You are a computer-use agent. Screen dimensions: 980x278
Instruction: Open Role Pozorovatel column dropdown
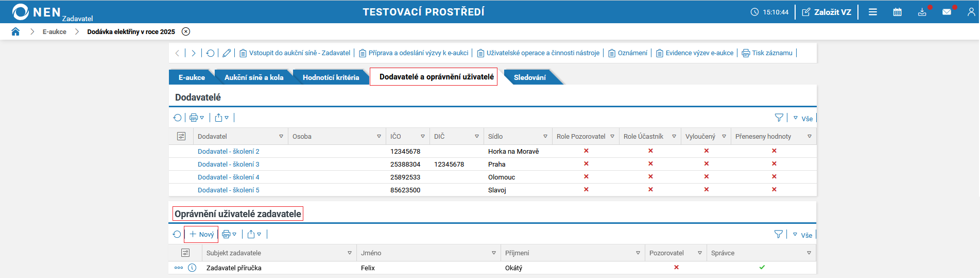click(612, 137)
